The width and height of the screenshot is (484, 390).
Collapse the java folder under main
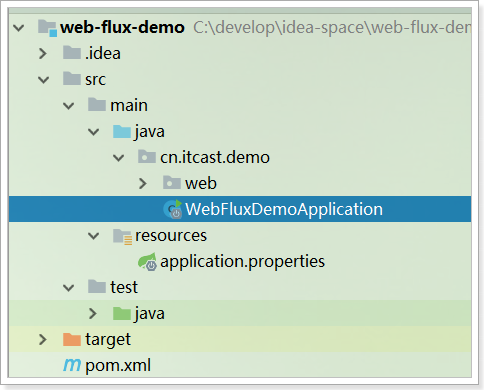94,132
